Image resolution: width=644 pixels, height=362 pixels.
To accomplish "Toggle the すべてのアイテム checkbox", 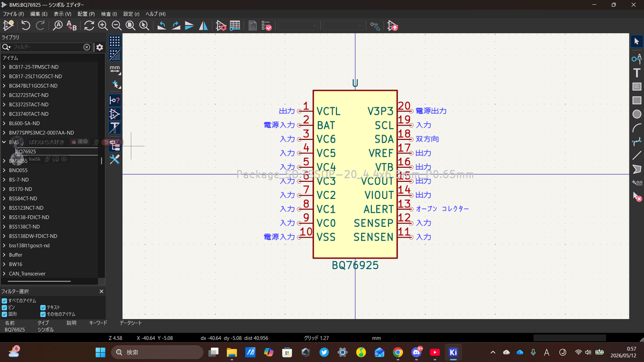I will (4, 300).
